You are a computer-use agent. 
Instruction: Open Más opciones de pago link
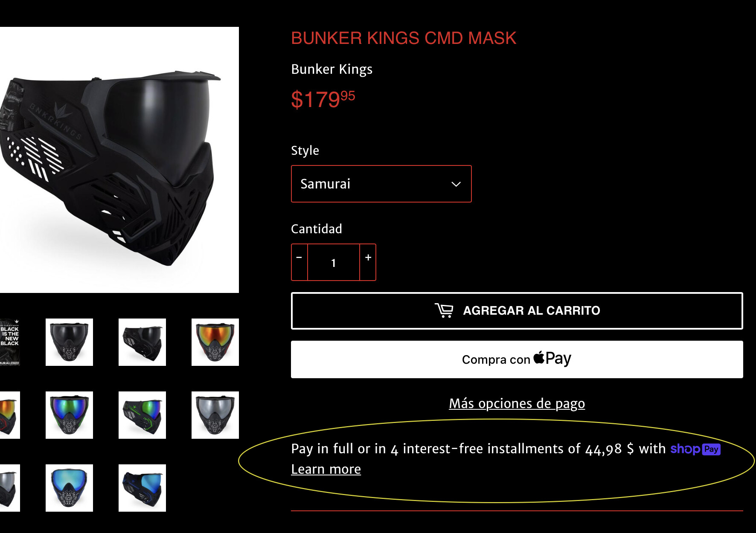(x=517, y=403)
